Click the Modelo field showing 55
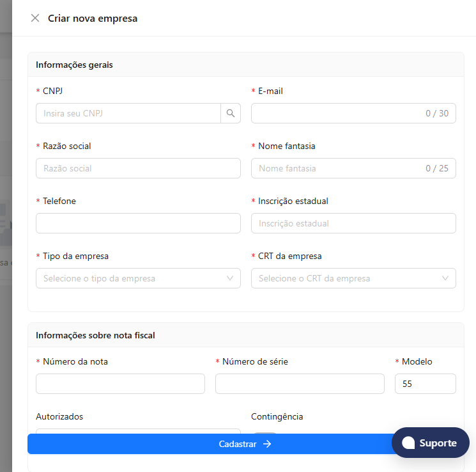 426,384
